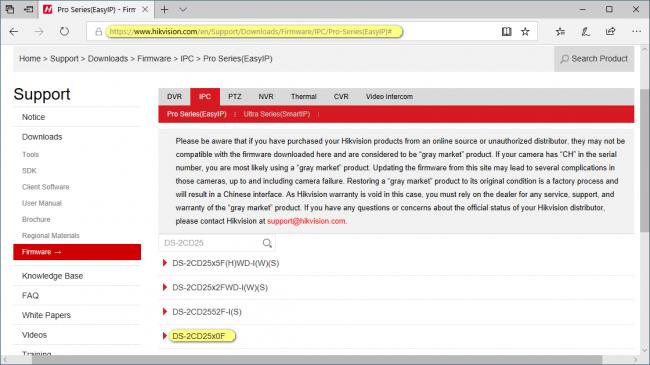Viewport: 650px width, 365px height.
Task: Click the vertical page scrollbar thumb
Action: click(645, 160)
